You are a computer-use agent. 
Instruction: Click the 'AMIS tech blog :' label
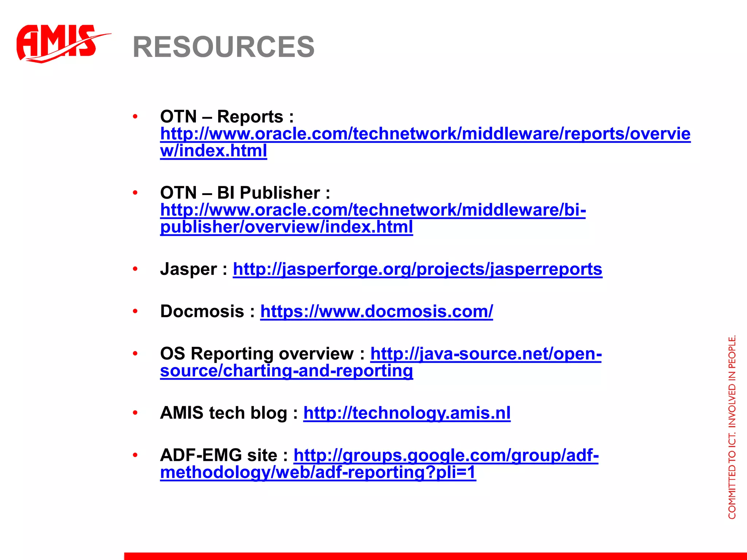click(x=229, y=413)
